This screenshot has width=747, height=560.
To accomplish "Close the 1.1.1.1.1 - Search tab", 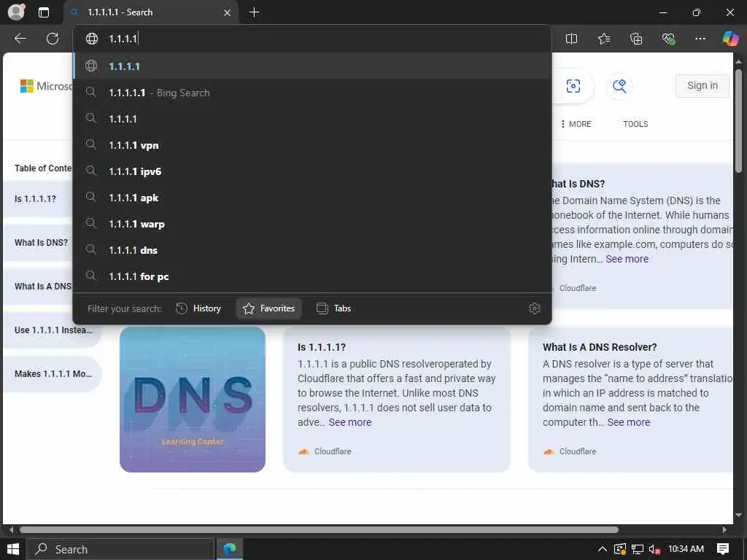I will click(228, 13).
